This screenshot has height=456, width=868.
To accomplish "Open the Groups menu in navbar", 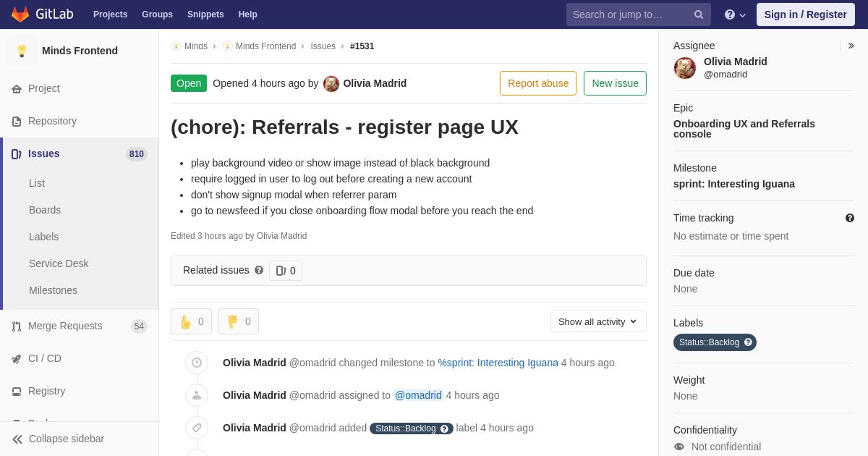I will [157, 14].
